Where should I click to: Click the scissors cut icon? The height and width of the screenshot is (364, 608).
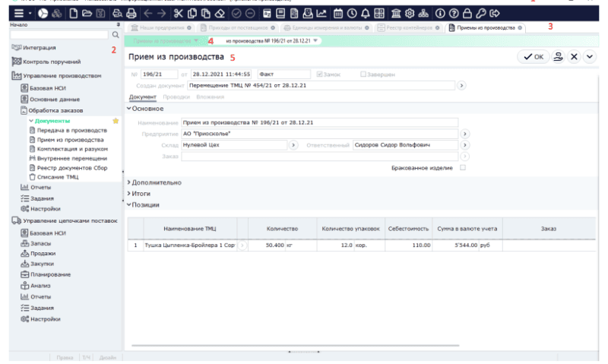pyautogui.click(x=178, y=13)
